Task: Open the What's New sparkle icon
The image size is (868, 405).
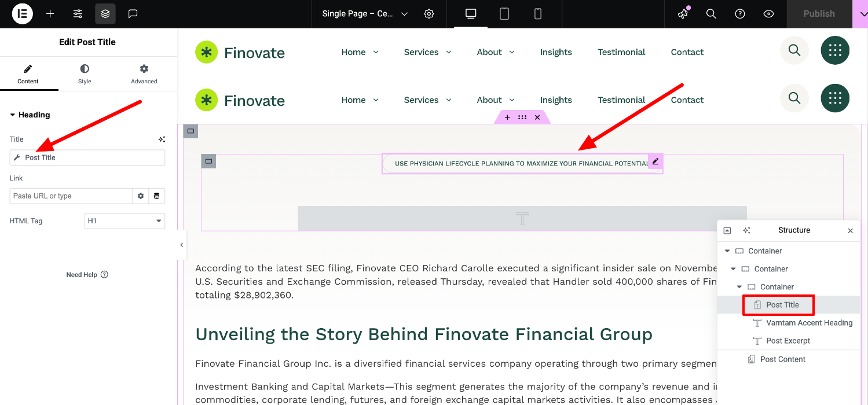Action: 683,13
